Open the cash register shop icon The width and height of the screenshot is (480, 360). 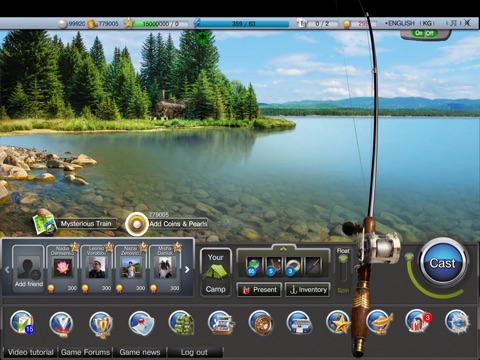pos(221,323)
